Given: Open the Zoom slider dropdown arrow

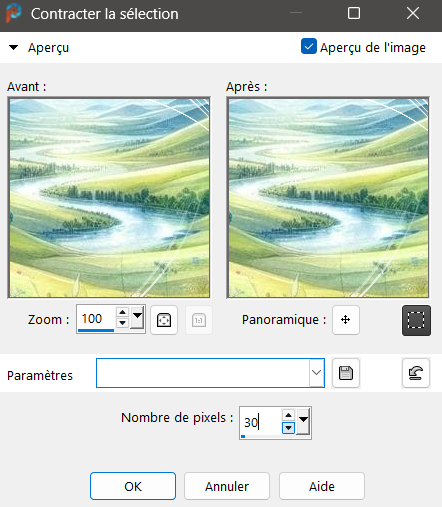Looking at the screenshot, I should click(137, 318).
